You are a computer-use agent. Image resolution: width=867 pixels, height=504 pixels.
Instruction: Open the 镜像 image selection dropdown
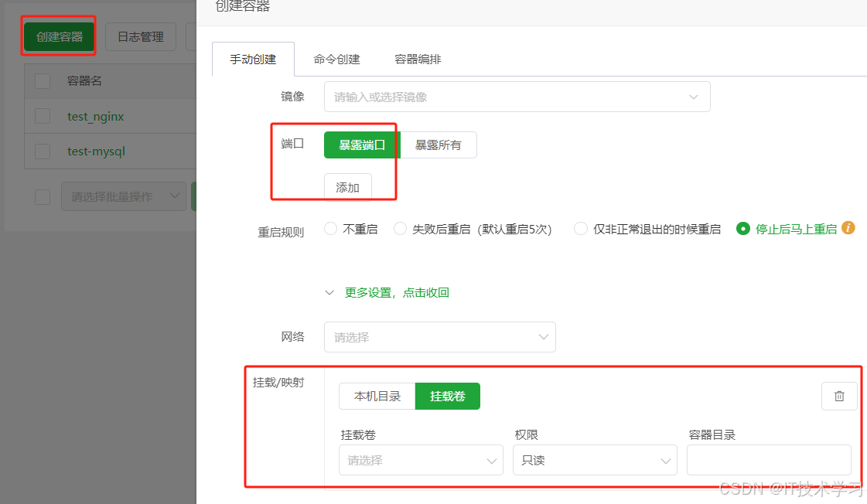[x=517, y=97]
